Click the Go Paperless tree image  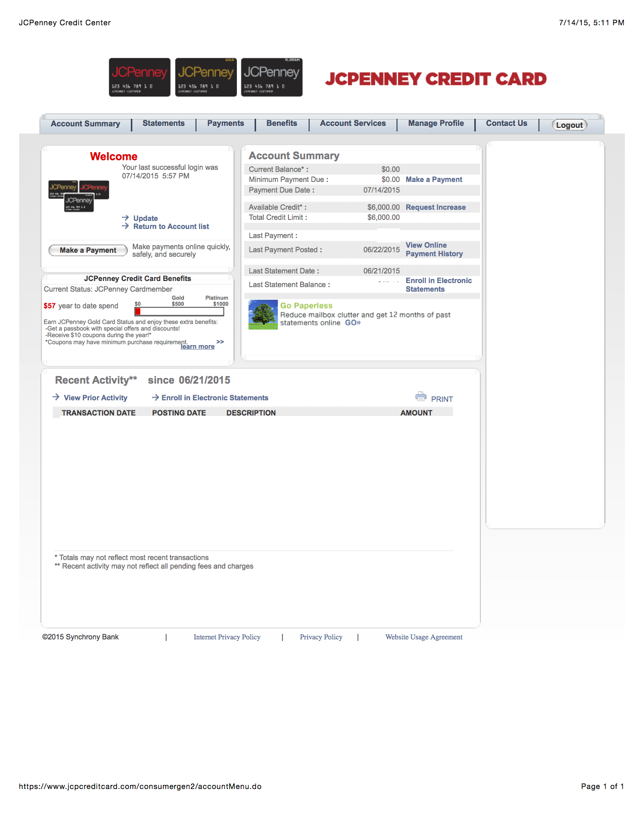tap(263, 314)
